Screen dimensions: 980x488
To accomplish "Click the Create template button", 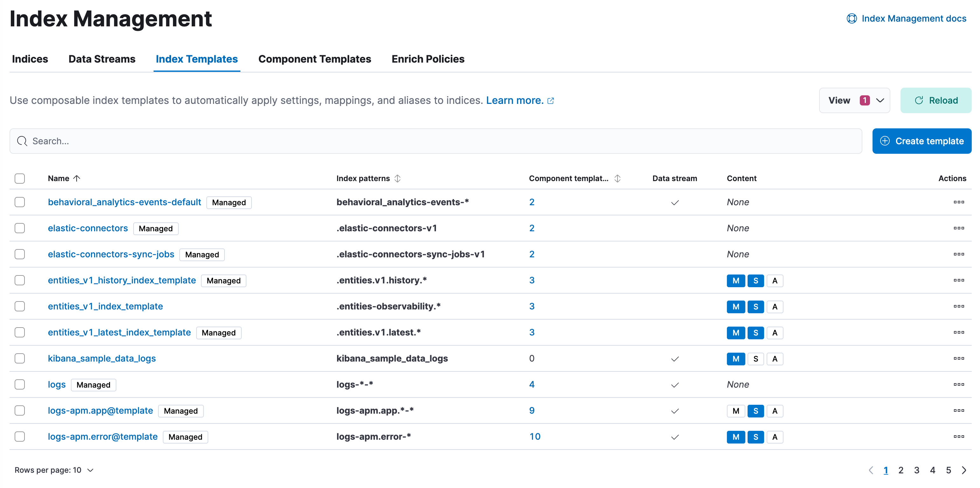I will tap(921, 141).
